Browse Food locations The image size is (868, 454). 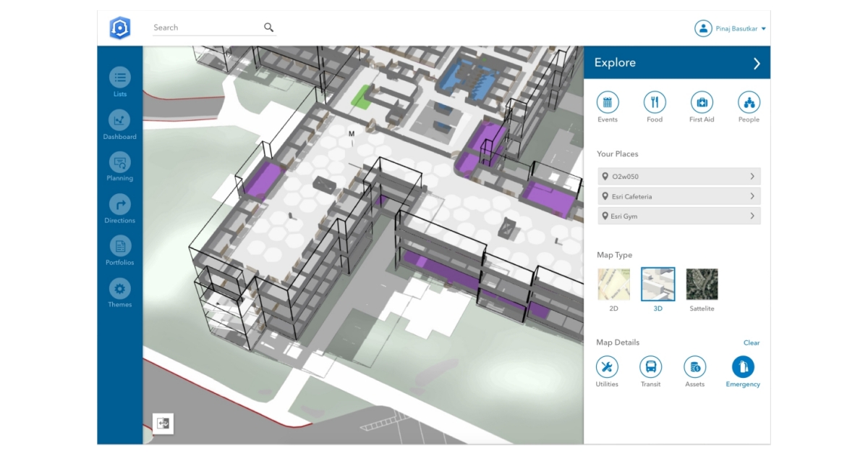[x=655, y=103]
